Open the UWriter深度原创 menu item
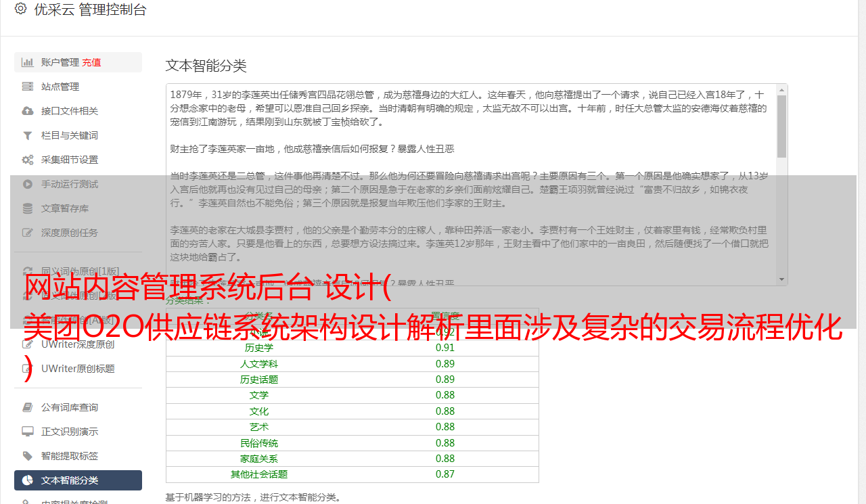Viewport: 866px width, 504px height. click(78, 344)
